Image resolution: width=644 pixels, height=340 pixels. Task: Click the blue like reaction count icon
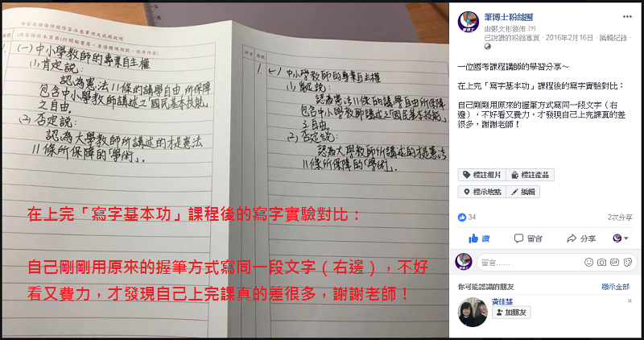click(x=462, y=217)
